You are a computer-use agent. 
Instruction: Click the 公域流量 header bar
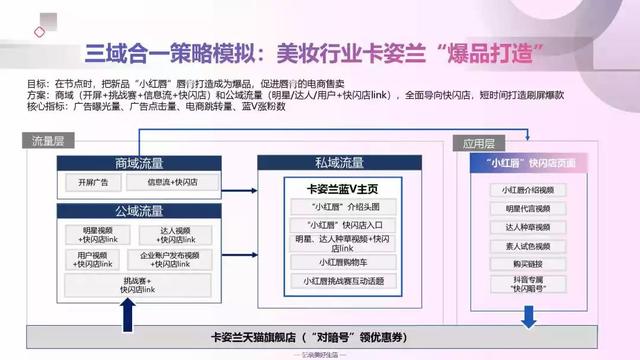point(139,211)
